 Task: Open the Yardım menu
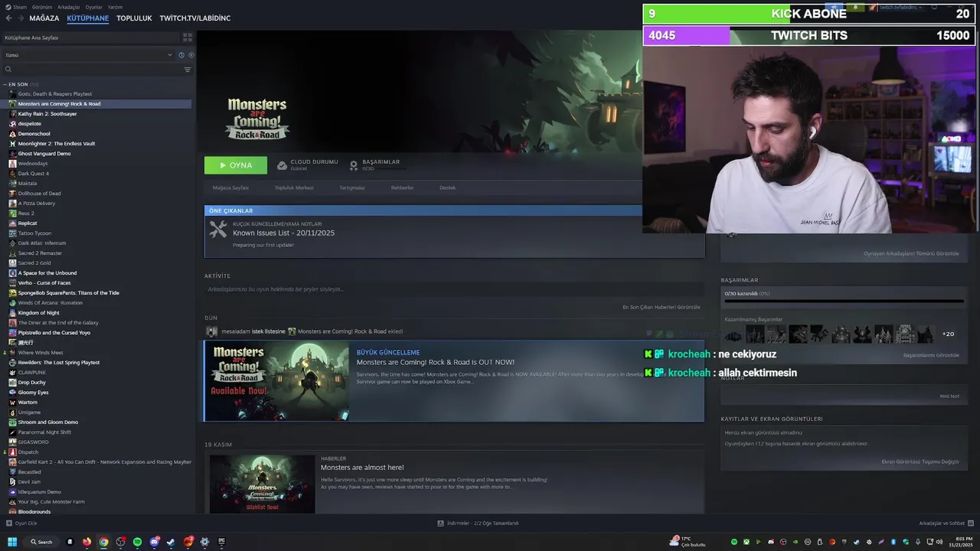pyautogui.click(x=115, y=7)
